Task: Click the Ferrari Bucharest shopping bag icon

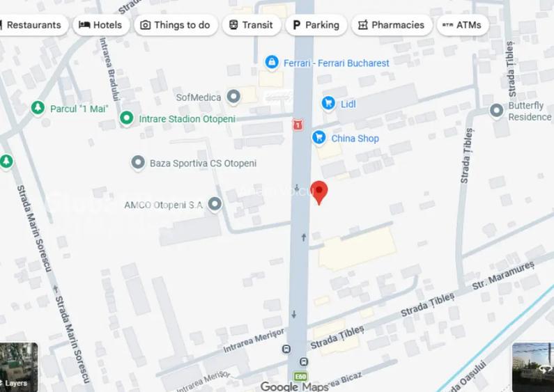Action: coord(272,63)
